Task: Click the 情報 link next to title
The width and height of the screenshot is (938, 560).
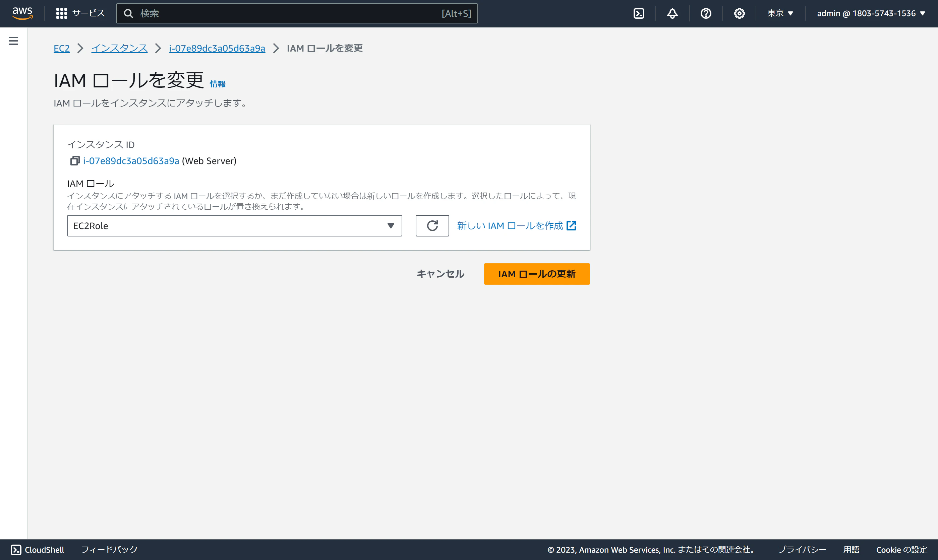Action: (x=218, y=84)
